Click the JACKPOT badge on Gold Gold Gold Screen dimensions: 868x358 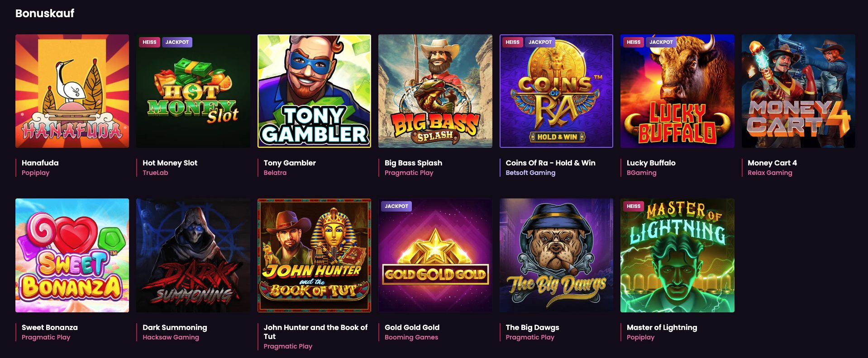tap(396, 206)
